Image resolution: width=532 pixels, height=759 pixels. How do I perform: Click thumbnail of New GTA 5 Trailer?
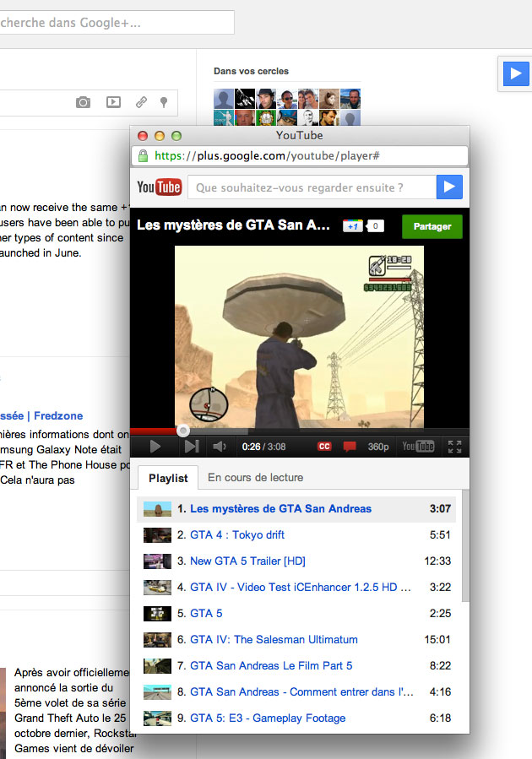pos(157,561)
